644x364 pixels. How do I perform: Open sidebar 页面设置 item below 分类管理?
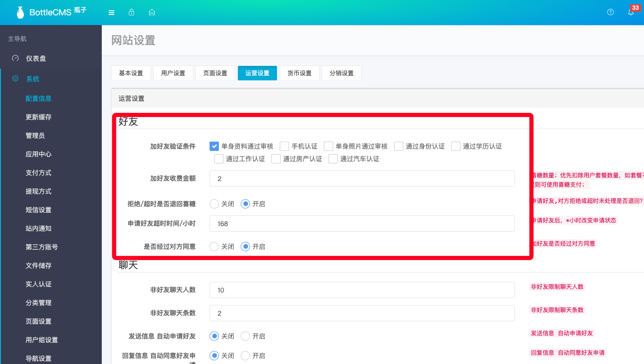[x=39, y=321]
